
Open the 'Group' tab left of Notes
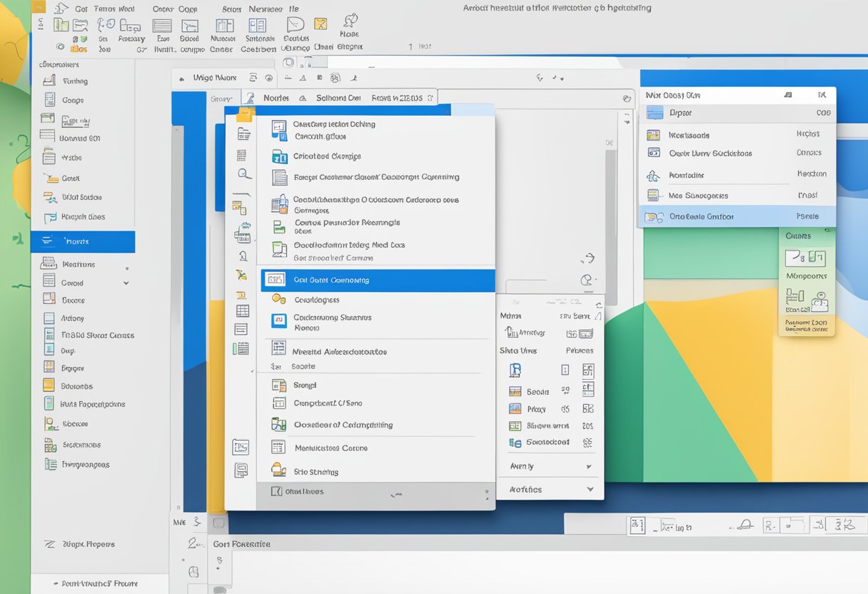pyautogui.click(x=221, y=98)
